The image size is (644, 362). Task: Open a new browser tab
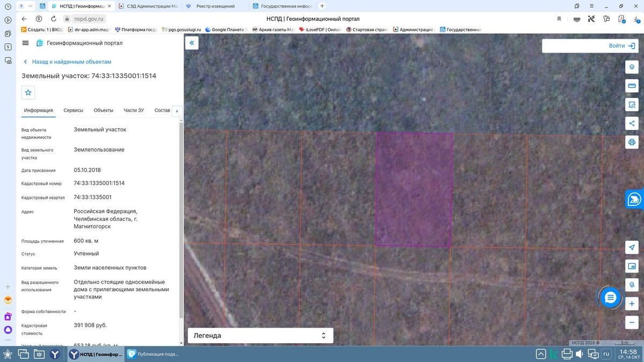point(322,6)
